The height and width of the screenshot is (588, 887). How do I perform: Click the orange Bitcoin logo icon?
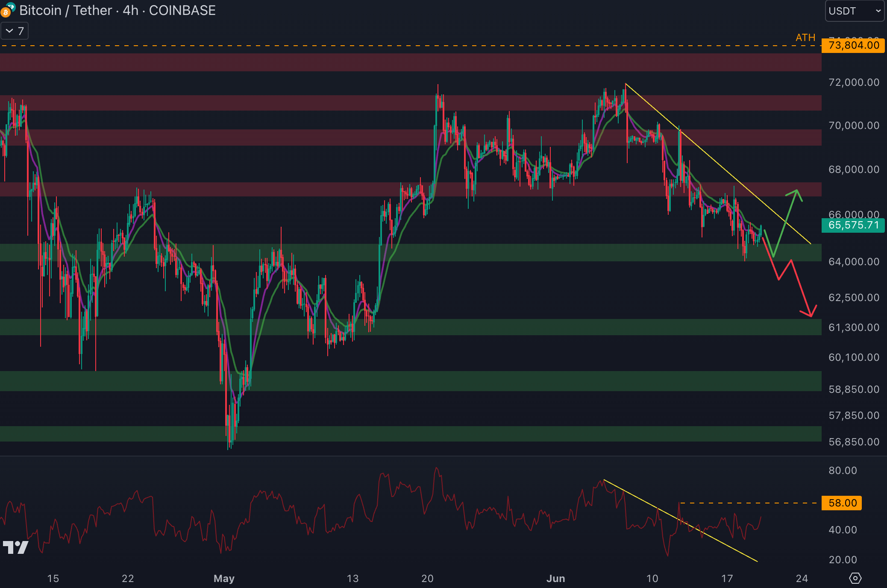point(5,13)
